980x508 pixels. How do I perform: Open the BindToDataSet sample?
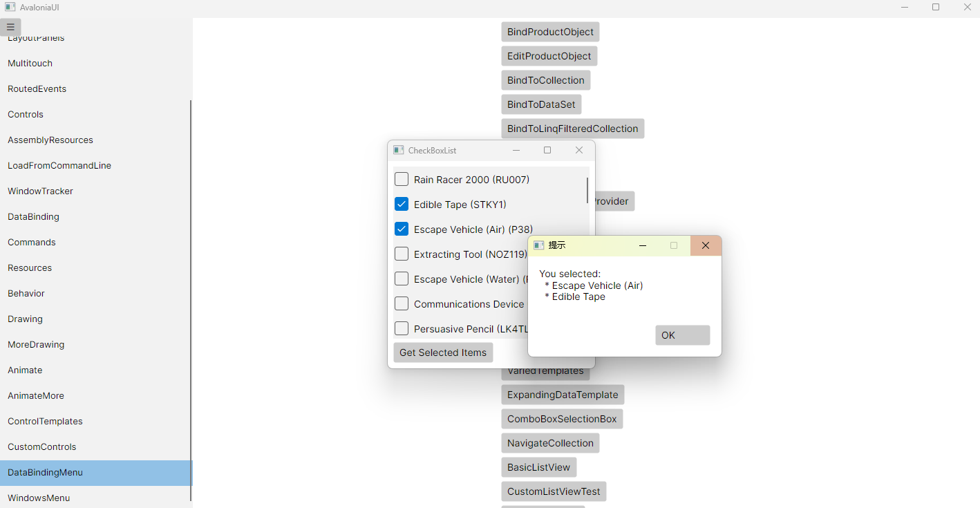pyautogui.click(x=541, y=104)
